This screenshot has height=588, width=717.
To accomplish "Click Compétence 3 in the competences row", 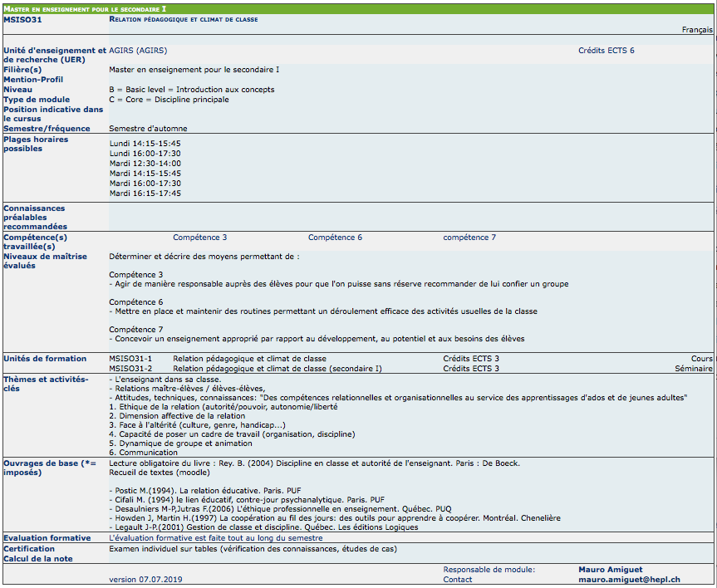I will (199, 238).
